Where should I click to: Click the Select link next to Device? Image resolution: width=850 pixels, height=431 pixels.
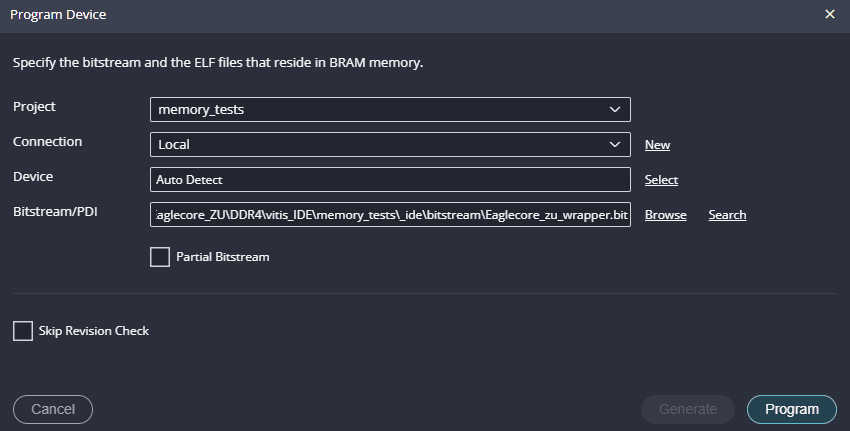(661, 180)
